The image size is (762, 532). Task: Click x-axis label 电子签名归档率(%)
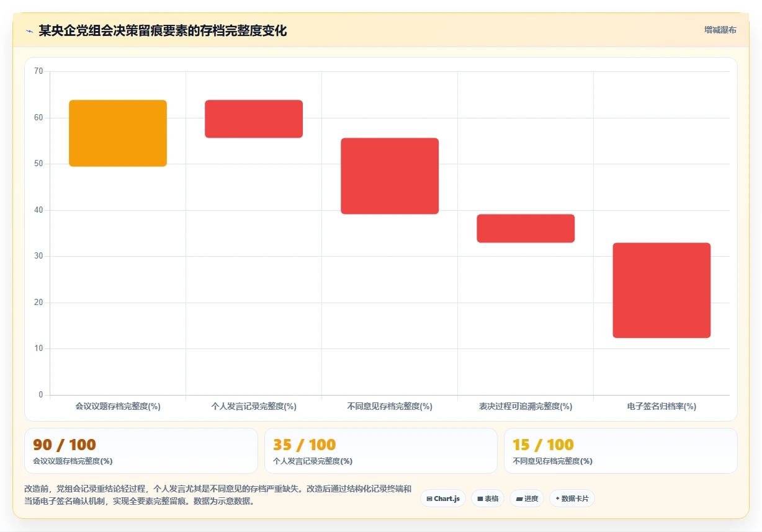pos(661,407)
